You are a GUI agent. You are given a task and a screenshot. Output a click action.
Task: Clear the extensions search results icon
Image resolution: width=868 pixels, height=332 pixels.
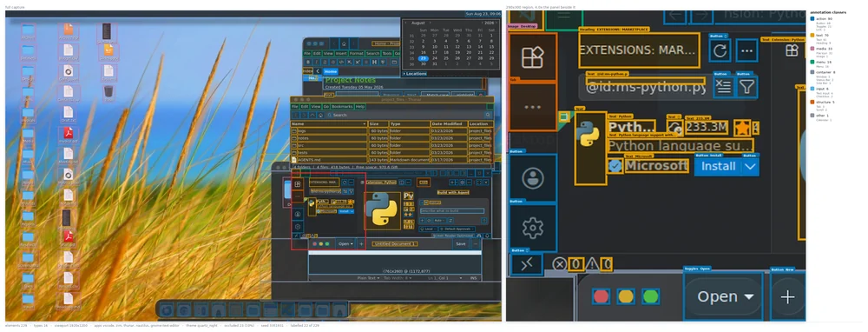coord(345,191)
